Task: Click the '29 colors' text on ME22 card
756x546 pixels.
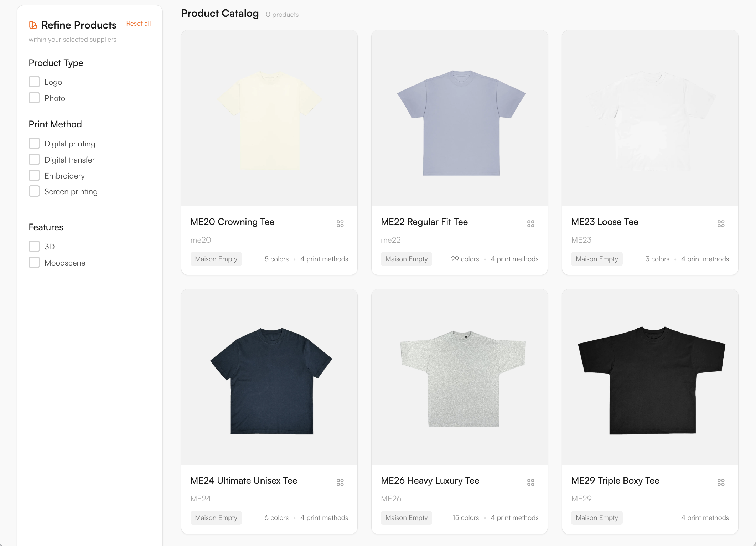Action: 465,259
